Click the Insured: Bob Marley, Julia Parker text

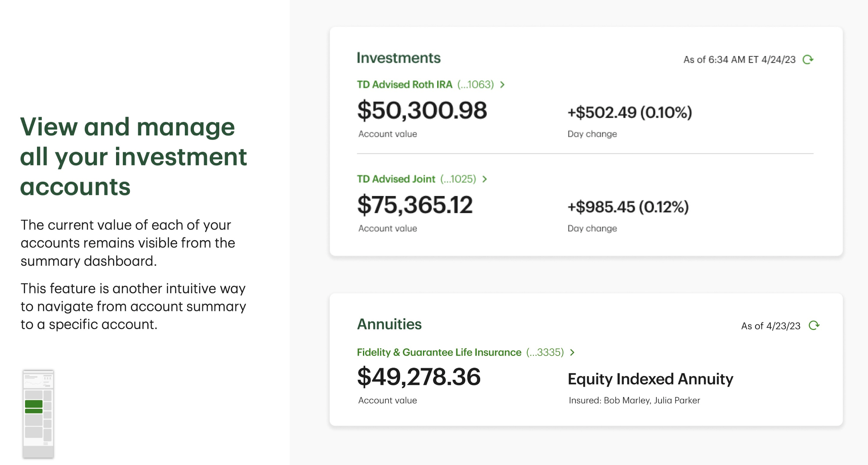pos(634,400)
